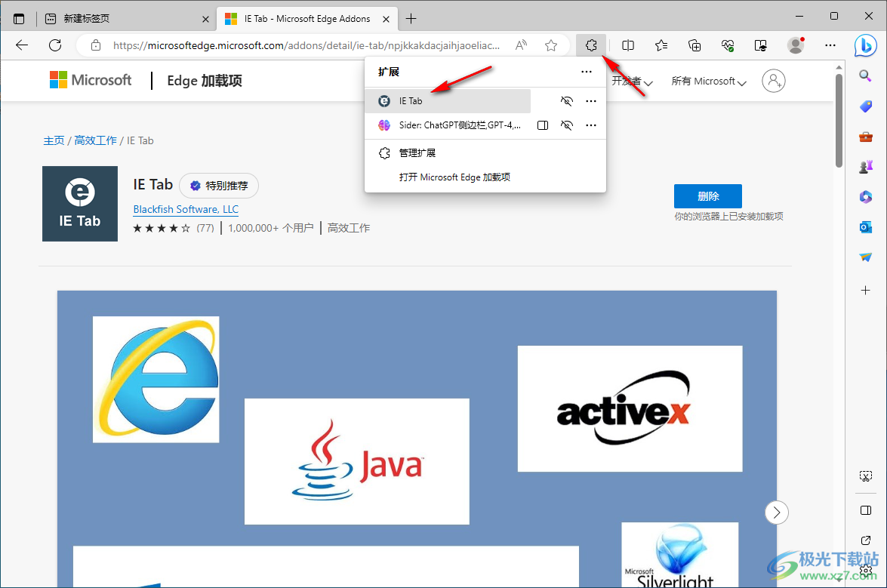This screenshot has width=887, height=588.
Task: Reload the current page
Action: click(55, 45)
